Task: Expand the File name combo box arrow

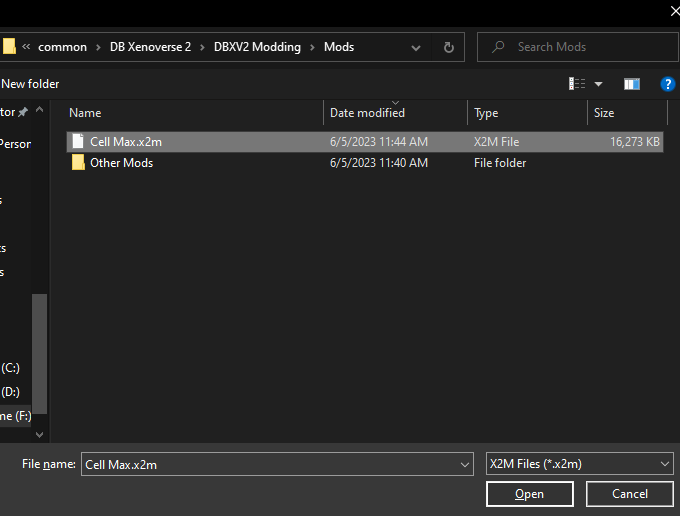Action: tap(464, 464)
